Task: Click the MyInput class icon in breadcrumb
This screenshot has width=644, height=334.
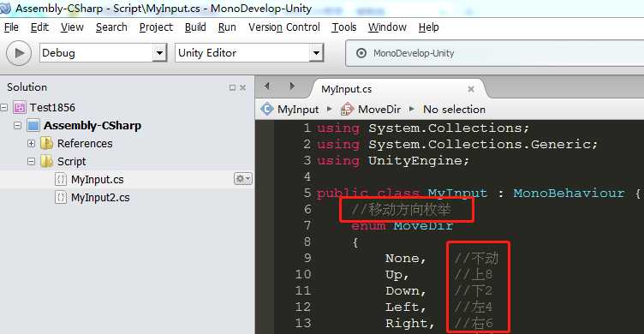Action: point(267,109)
